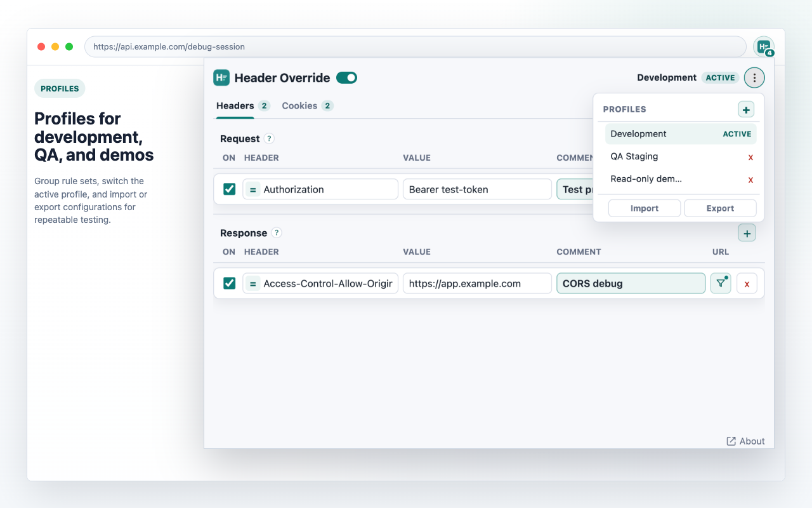Screen dimensions: 812x508
Task: Remove the Access-Control-Allow-Origin header rule
Action: [747, 283]
